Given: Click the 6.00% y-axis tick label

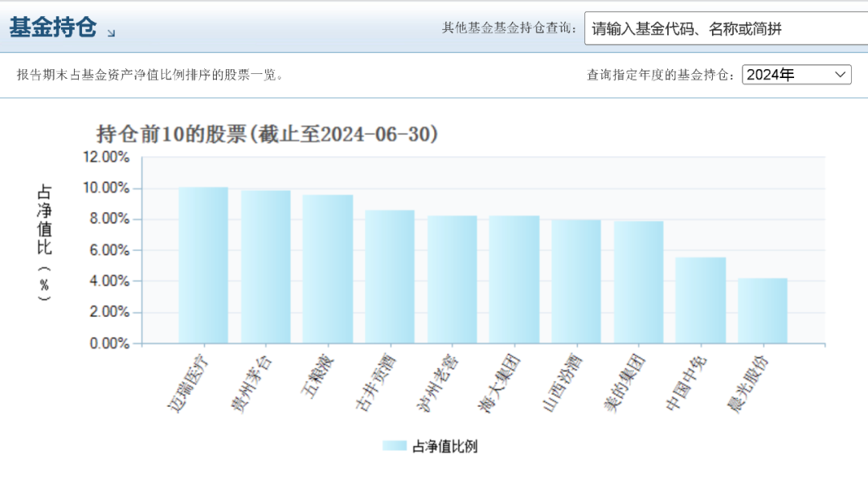Looking at the screenshot, I should [x=109, y=250].
